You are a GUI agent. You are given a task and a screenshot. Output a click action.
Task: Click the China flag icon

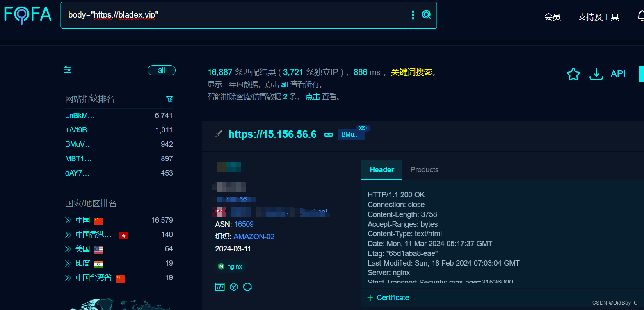[x=98, y=221]
